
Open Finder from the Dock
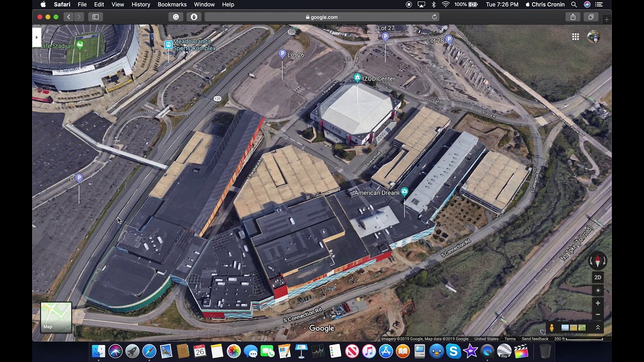coord(99,351)
